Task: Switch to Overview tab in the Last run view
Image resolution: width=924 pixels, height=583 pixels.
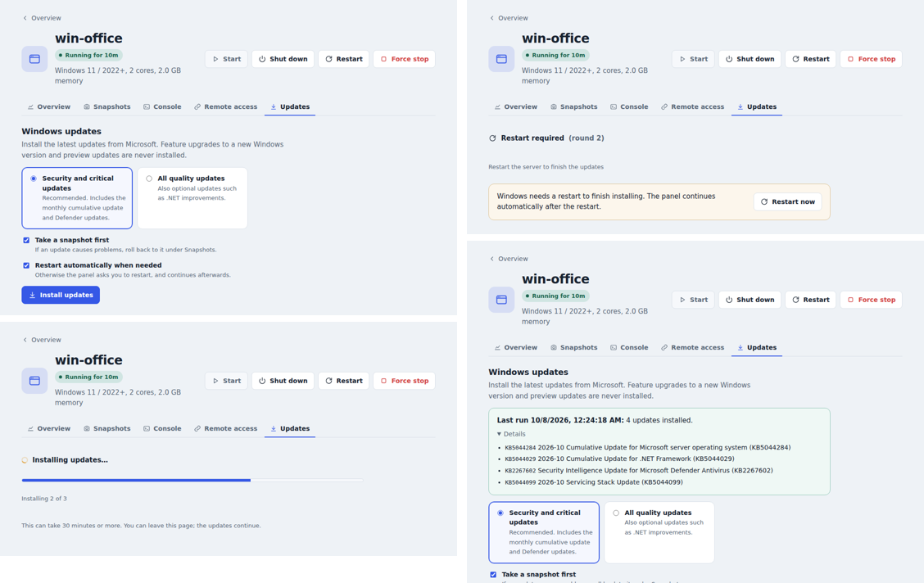Action: [x=515, y=347]
